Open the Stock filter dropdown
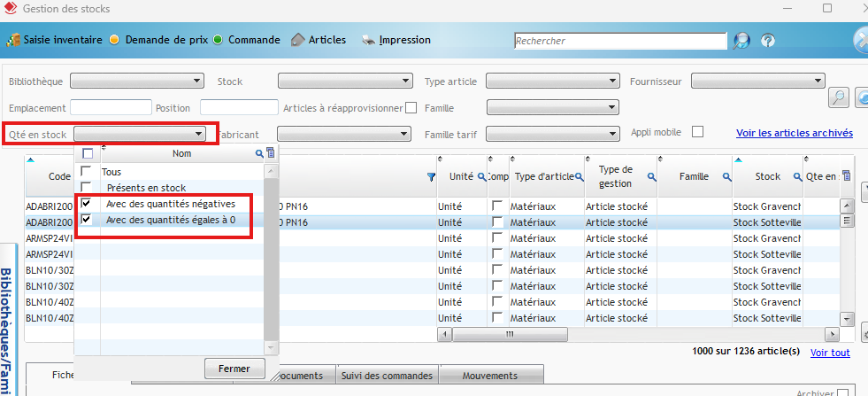 345,81
